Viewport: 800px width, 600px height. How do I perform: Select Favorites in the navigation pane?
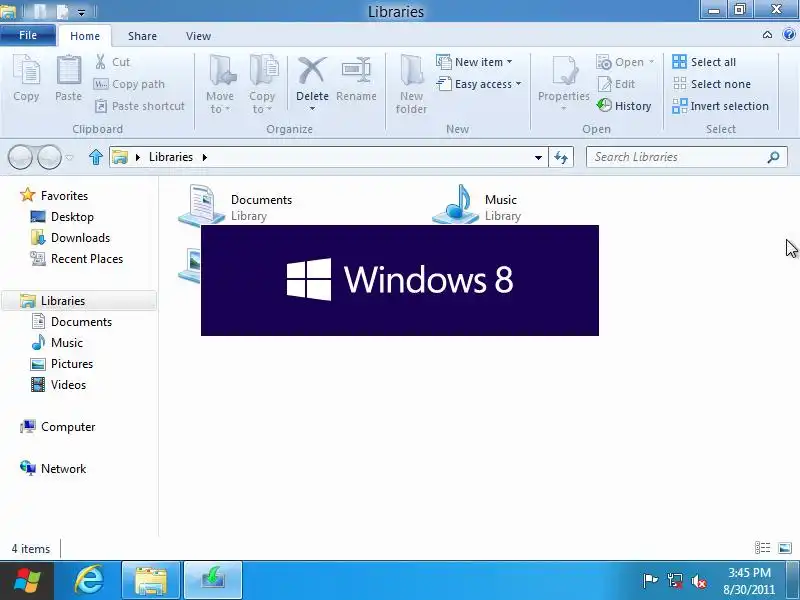54,196
